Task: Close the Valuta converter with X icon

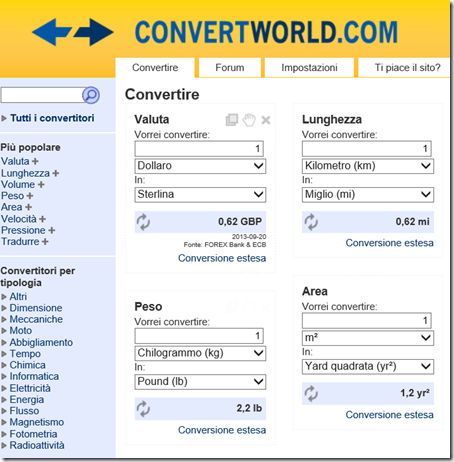Action: point(266,120)
